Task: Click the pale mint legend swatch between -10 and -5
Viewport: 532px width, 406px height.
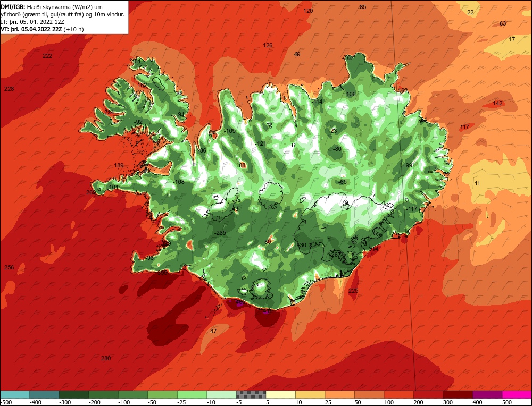Action: 221,394
